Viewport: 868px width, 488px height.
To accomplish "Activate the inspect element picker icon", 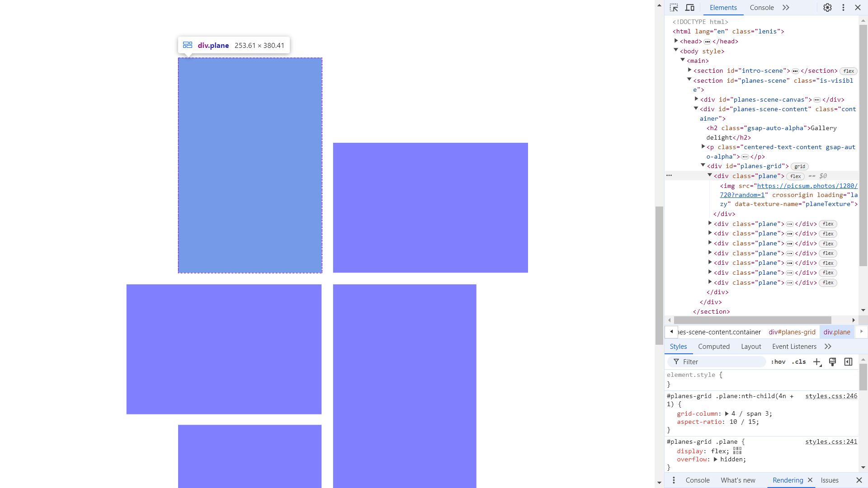I will coord(674,8).
